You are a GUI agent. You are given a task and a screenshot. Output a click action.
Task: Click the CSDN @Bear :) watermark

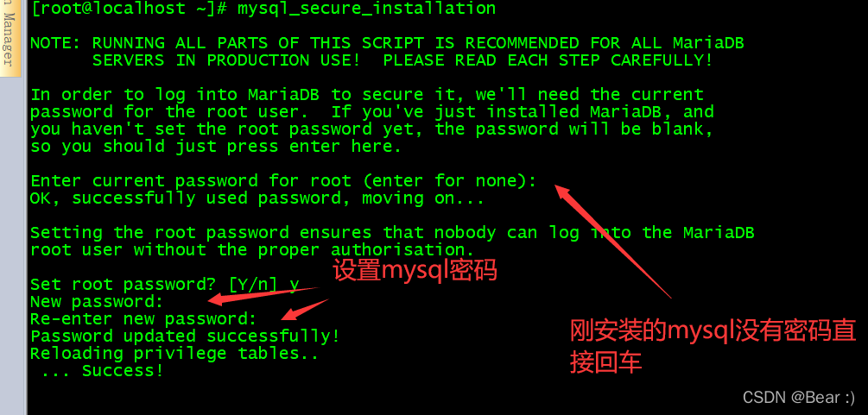[799, 396]
